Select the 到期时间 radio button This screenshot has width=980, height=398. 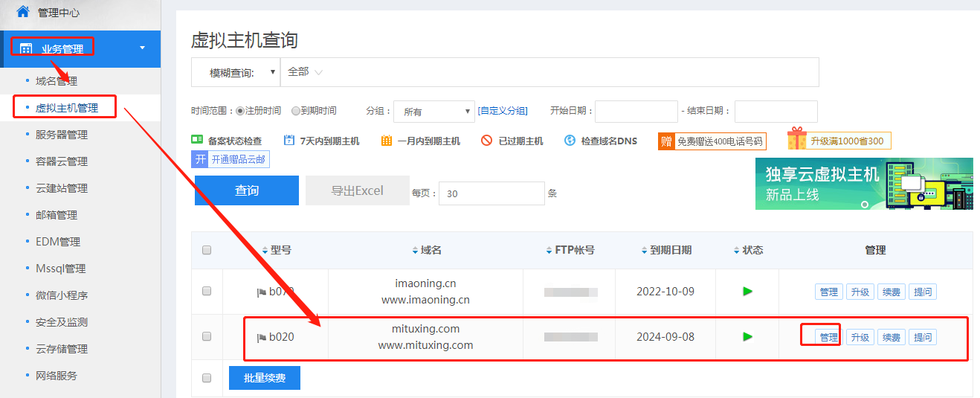point(296,111)
